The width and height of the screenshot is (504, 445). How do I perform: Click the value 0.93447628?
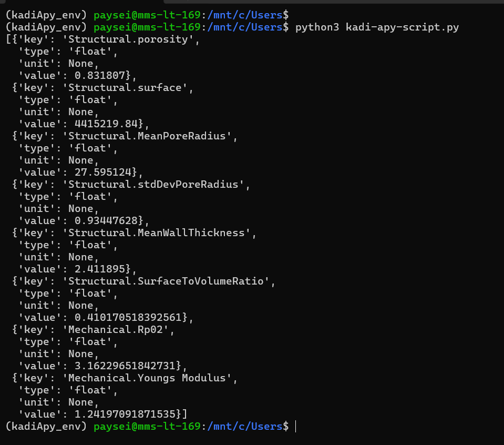(106, 221)
